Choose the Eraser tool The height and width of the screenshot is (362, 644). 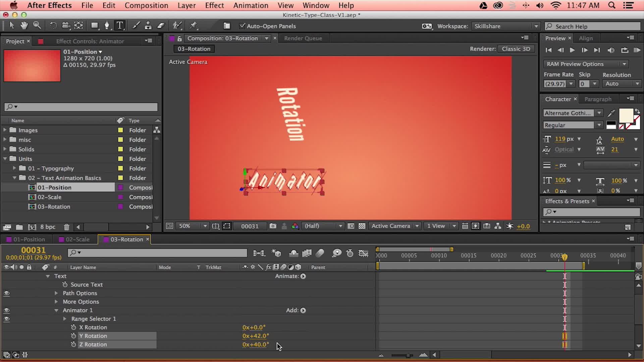[161, 26]
